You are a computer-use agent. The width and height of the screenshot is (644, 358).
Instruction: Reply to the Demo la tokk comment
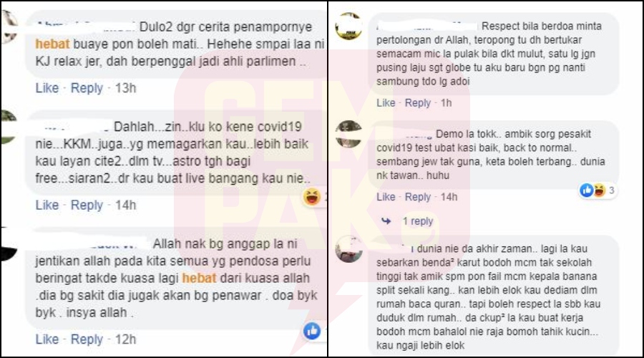click(x=418, y=197)
